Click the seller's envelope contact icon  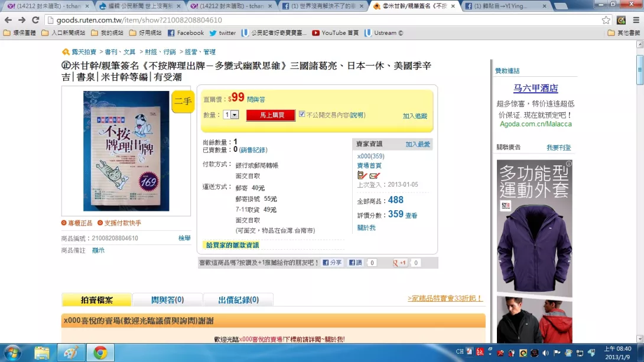(x=374, y=175)
